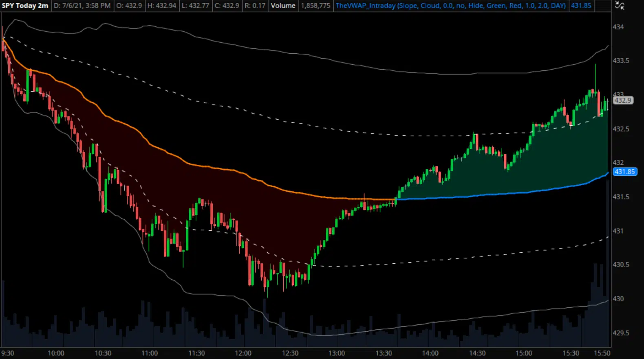The width and height of the screenshot is (644, 359).
Task: Click the 11:30 time axis label
Action: pyautogui.click(x=196, y=353)
